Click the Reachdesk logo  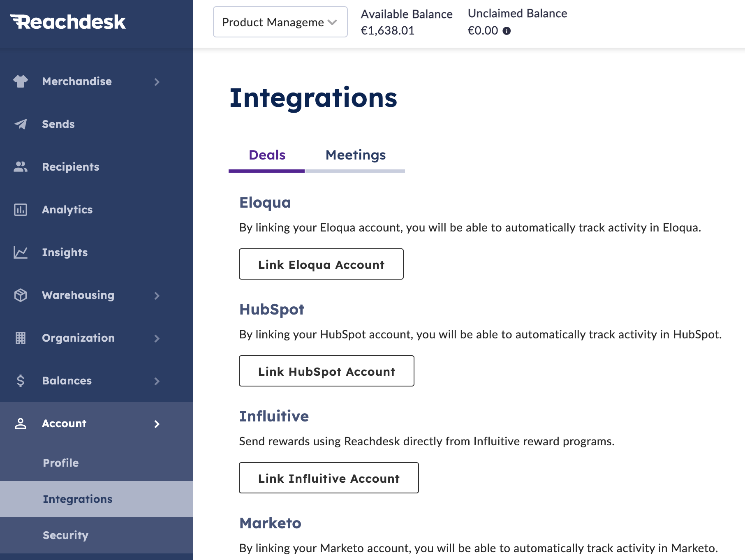click(68, 22)
